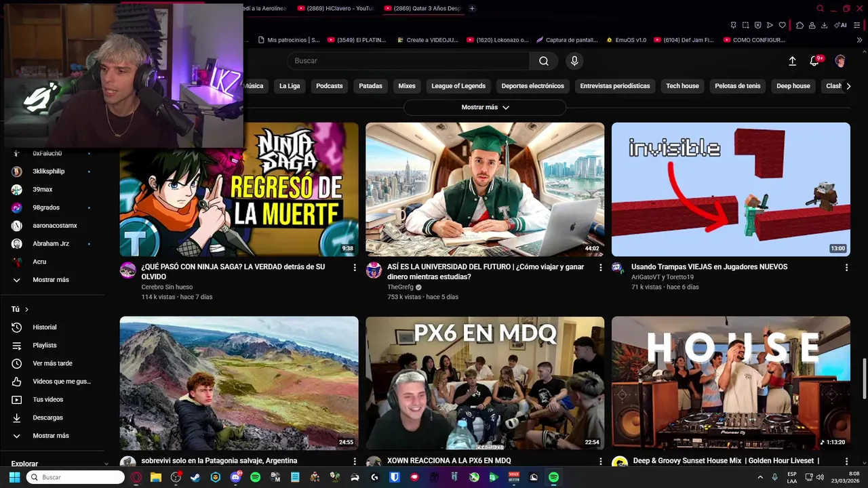Viewport: 868px width, 488px height.
Task: Open options menu for Ninja Saga video
Action: pyautogui.click(x=354, y=268)
